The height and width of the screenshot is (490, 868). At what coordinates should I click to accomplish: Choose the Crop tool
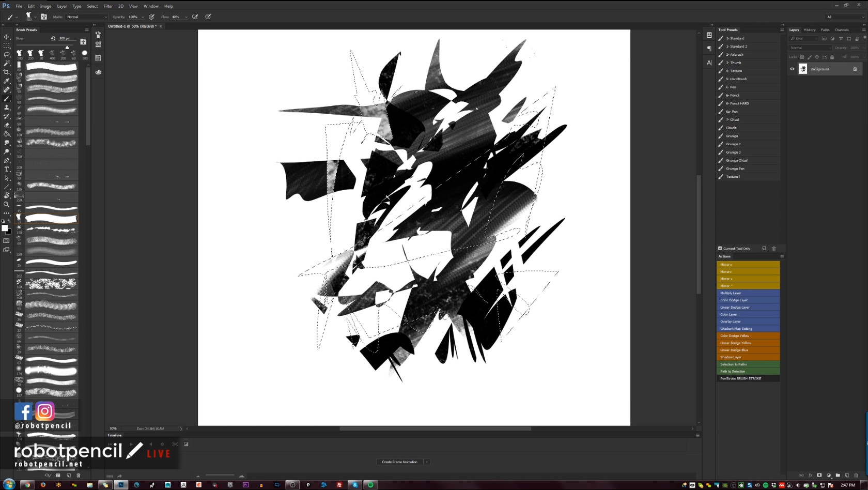tap(7, 72)
